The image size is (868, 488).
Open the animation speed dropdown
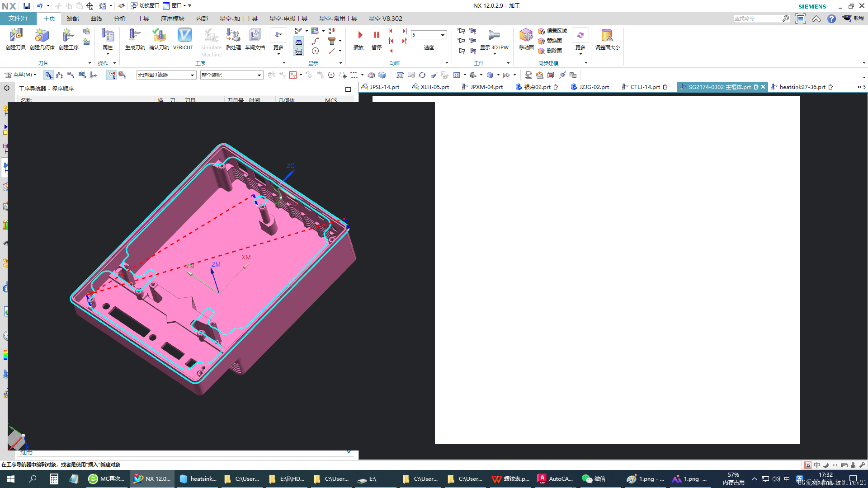pyautogui.click(x=443, y=35)
